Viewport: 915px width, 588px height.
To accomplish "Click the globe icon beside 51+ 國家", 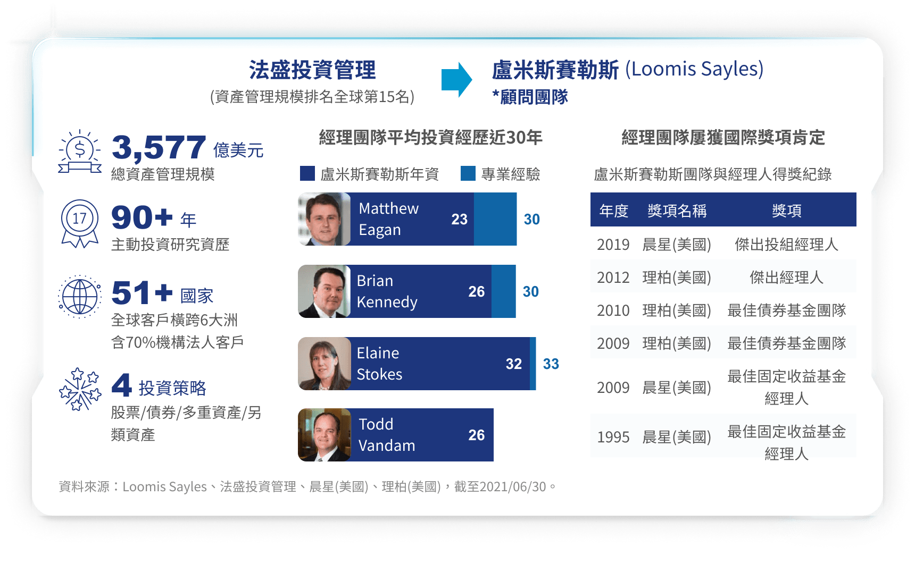I will (80, 296).
